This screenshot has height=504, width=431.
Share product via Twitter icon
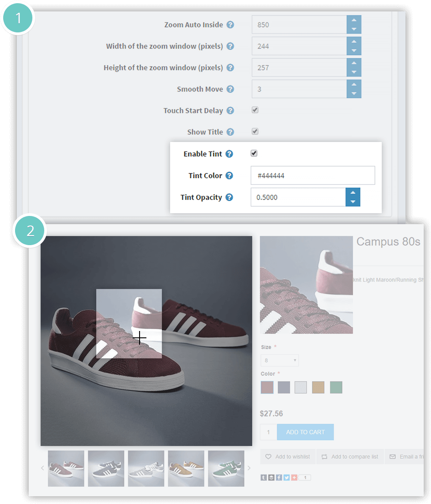(x=286, y=478)
